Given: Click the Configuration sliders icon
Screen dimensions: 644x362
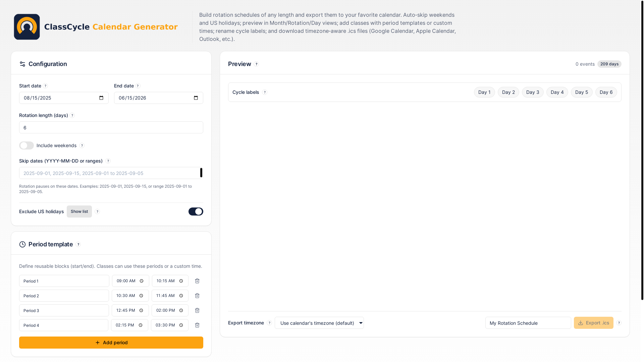Looking at the screenshot, I should [22, 64].
